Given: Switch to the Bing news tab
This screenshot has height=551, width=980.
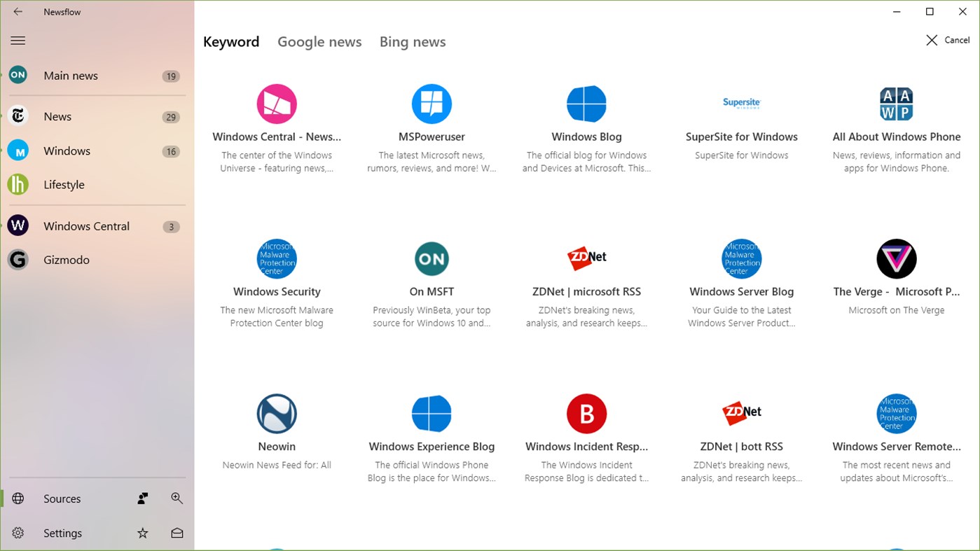Looking at the screenshot, I should pos(413,42).
